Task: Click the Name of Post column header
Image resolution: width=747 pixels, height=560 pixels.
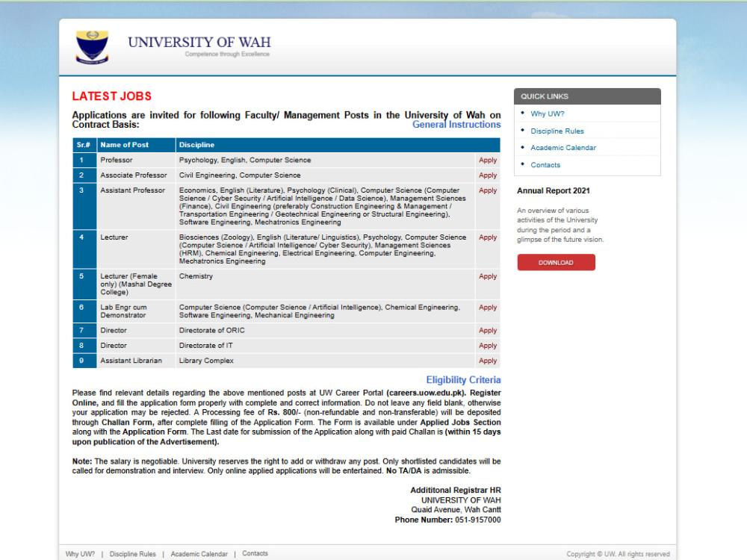Action: coord(136,145)
